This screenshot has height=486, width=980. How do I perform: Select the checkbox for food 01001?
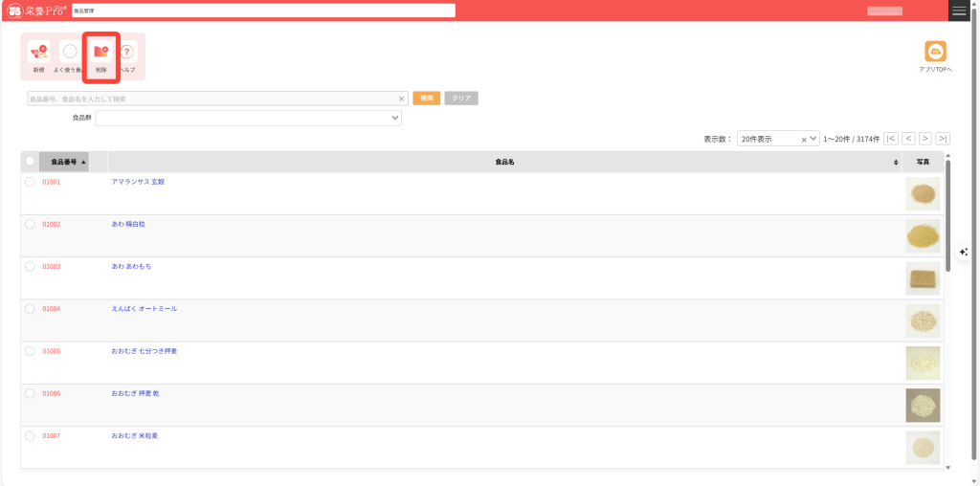coord(30,182)
